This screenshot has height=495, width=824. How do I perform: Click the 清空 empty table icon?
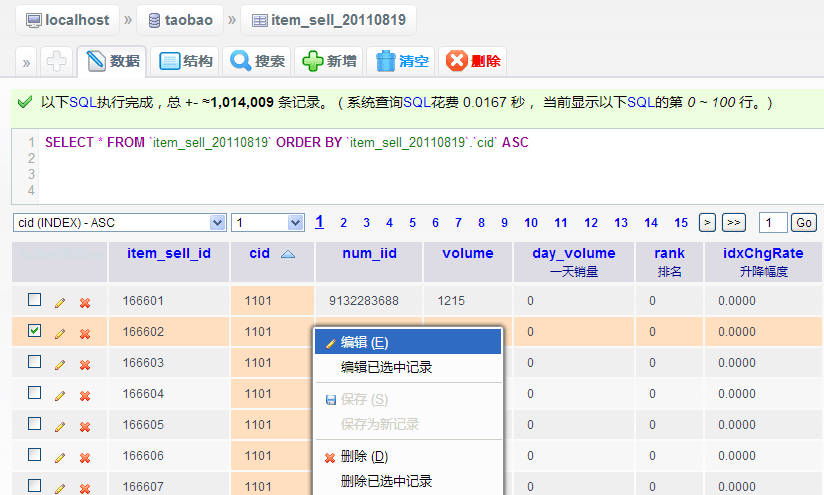[386, 61]
